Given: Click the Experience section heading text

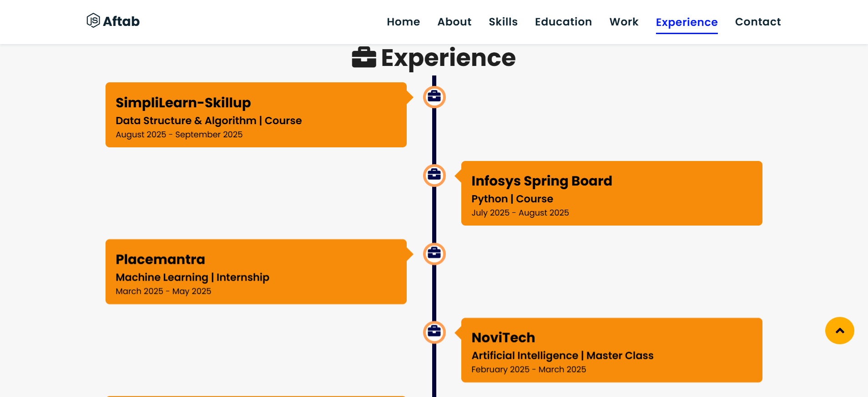Looking at the screenshot, I should pyautogui.click(x=448, y=58).
